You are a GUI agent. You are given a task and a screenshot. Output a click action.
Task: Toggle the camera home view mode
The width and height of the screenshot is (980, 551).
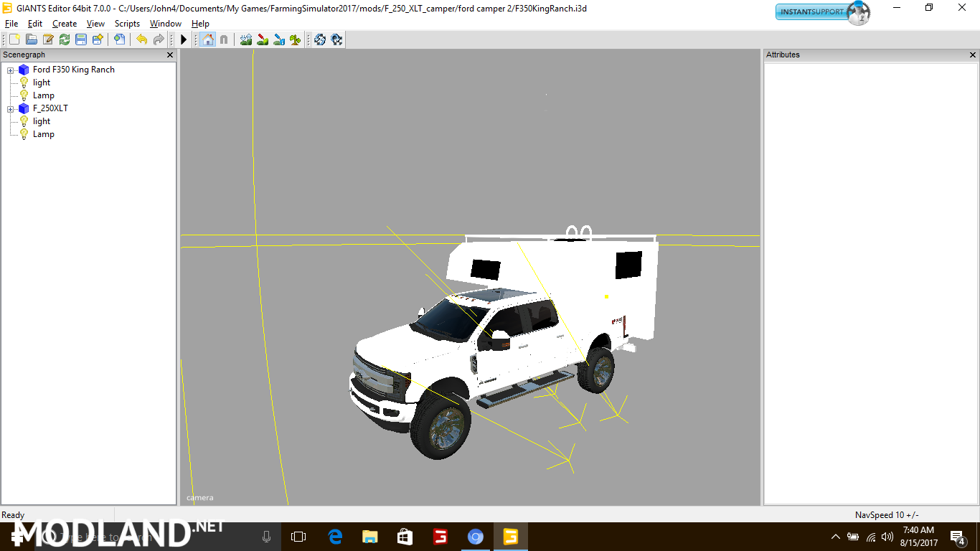click(206, 39)
